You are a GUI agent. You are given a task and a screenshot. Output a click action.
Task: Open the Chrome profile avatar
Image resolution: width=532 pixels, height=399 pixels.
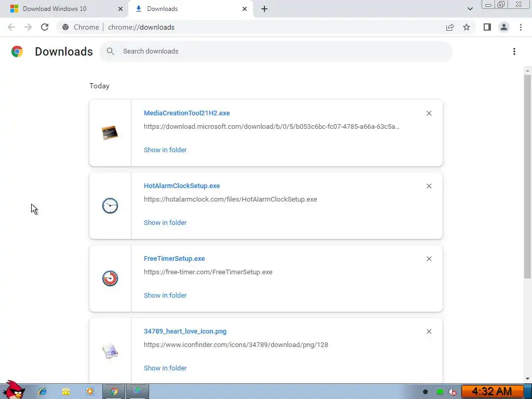click(504, 27)
